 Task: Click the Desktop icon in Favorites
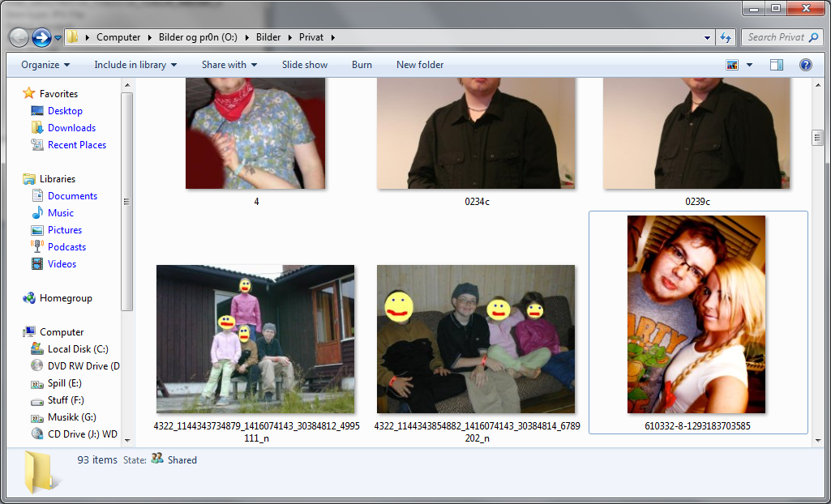pyautogui.click(x=37, y=111)
